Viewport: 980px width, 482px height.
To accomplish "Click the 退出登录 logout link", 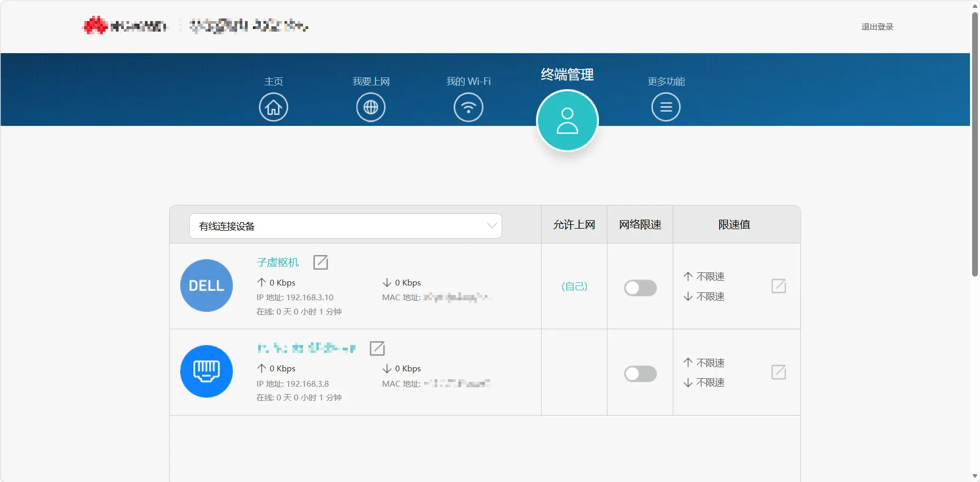I will tap(877, 27).
